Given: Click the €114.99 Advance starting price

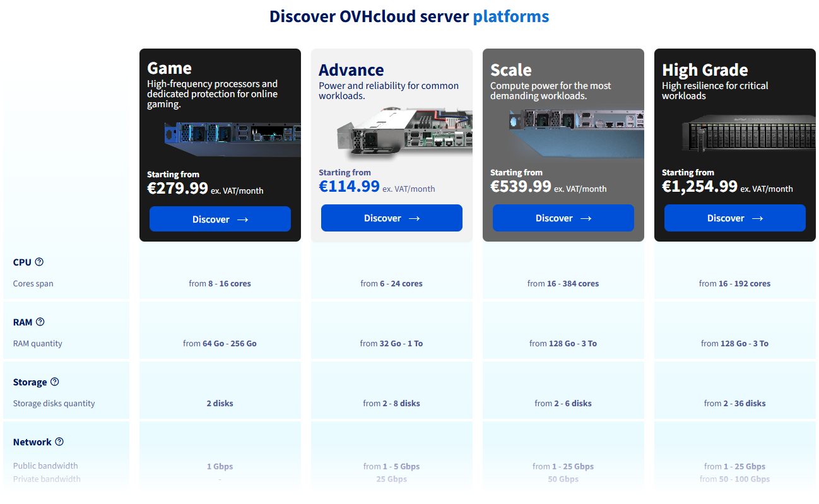Looking at the screenshot, I should coord(349,186).
